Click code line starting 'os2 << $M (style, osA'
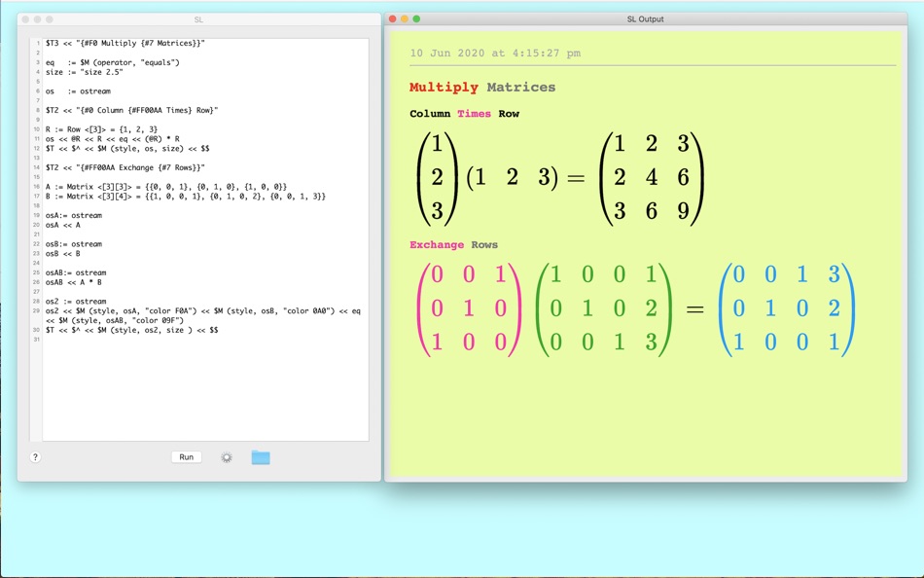 [202, 315]
